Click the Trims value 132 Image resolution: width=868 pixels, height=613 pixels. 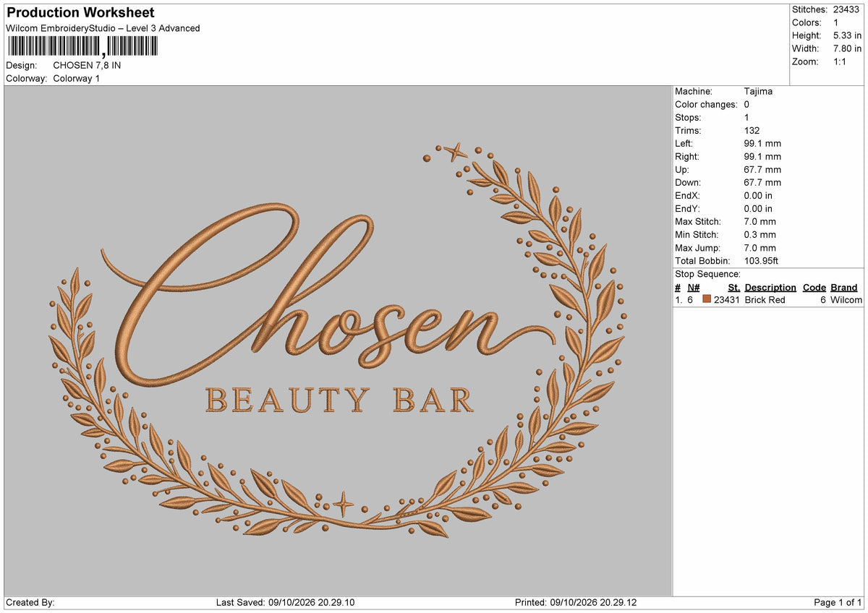coord(752,131)
